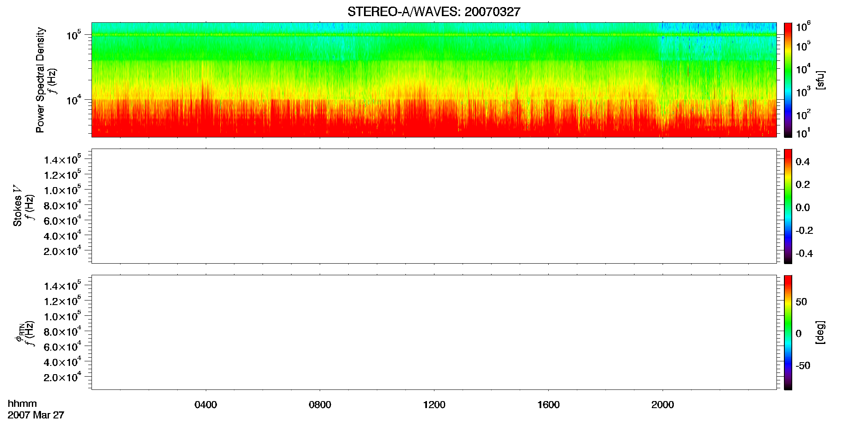
Task: Click the Power Spectral Density spectrogram panel
Action: coord(434,79)
